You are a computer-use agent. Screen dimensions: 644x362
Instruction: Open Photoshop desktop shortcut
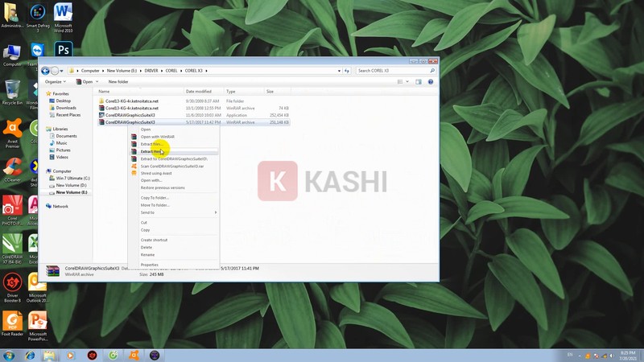pos(63,52)
